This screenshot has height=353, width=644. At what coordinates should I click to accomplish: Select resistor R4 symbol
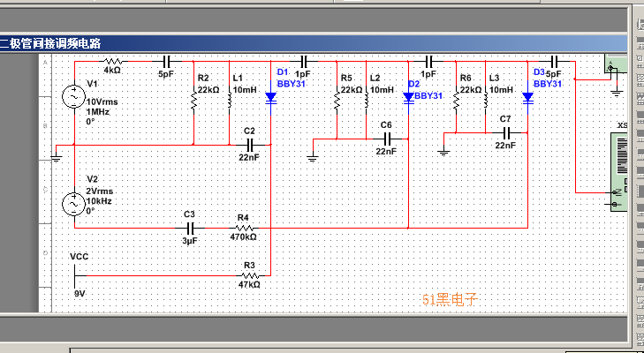click(x=243, y=228)
